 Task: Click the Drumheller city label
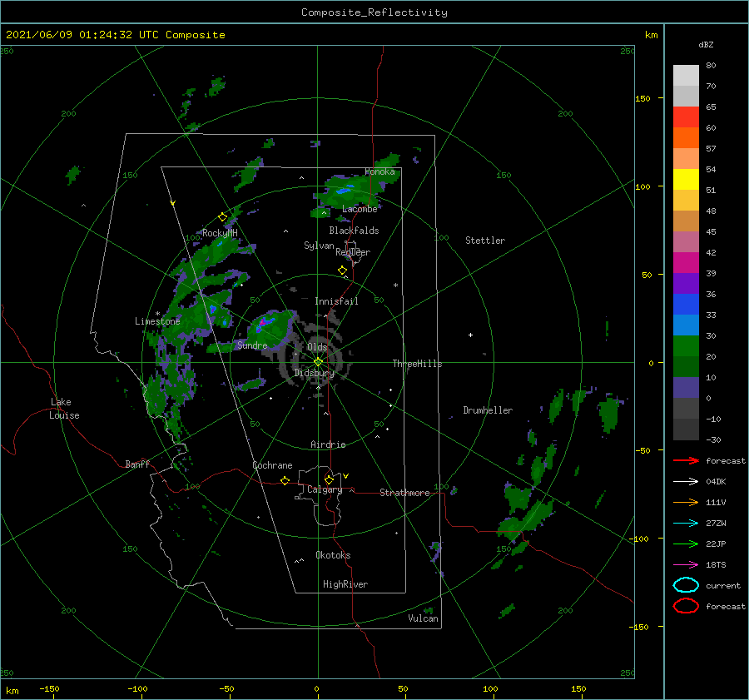[488, 410]
